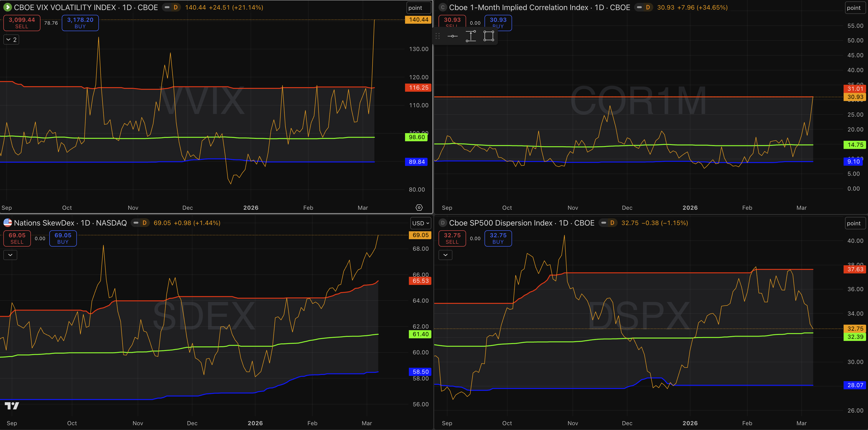The width and height of the screenshot is (868, 430).
Task: Open the USD currency dropdown on SkewDex chart
Action: (x=421, y=223)
